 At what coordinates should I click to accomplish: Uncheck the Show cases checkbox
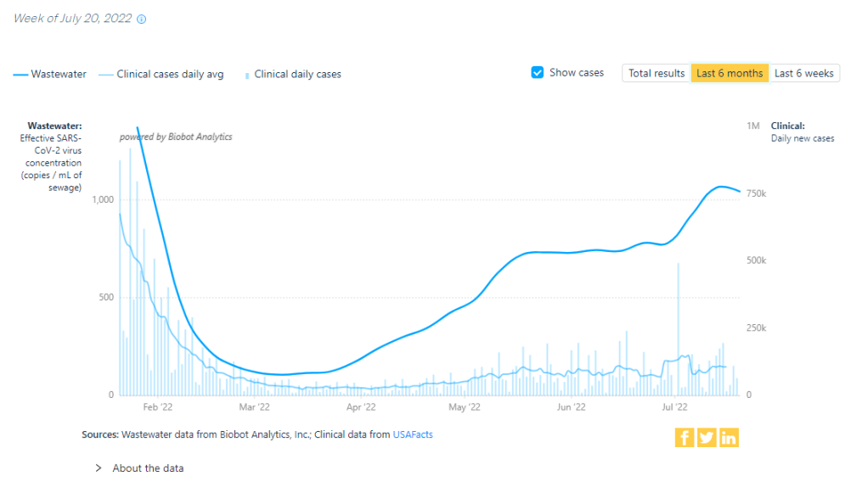click(x=538, y=73)
